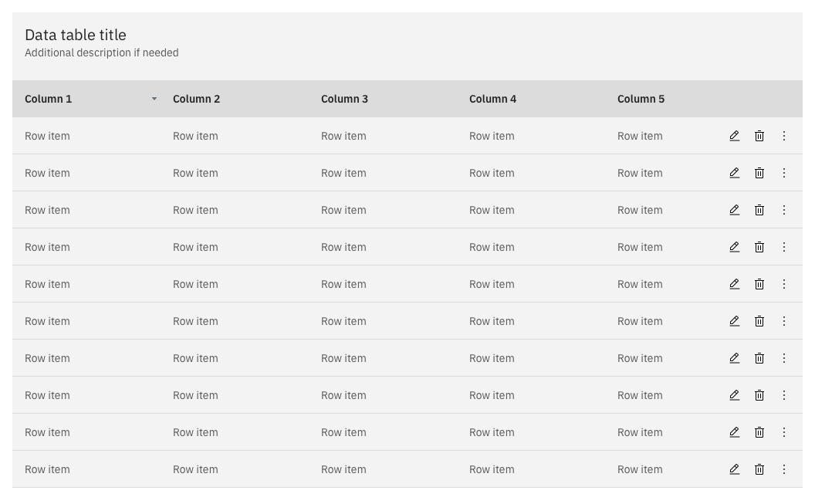Screen dimensions: 815x504
Task: Click edit pencil in the fourth row
Action: [x=734, y=247]
